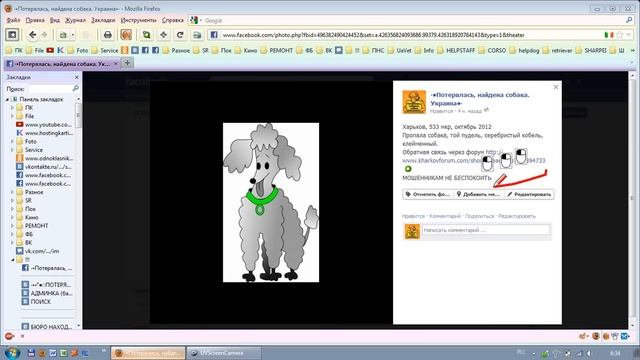Open the YouTube bookmark icon in bookmarks toolbar
The image size is (640, 360).
(x=50, y=50)
